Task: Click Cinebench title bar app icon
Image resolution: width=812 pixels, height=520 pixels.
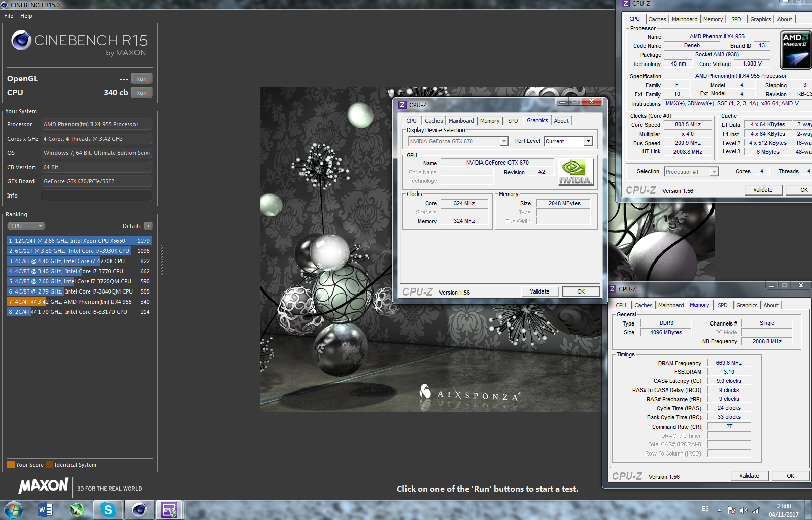Action: [x=5, y=5]
